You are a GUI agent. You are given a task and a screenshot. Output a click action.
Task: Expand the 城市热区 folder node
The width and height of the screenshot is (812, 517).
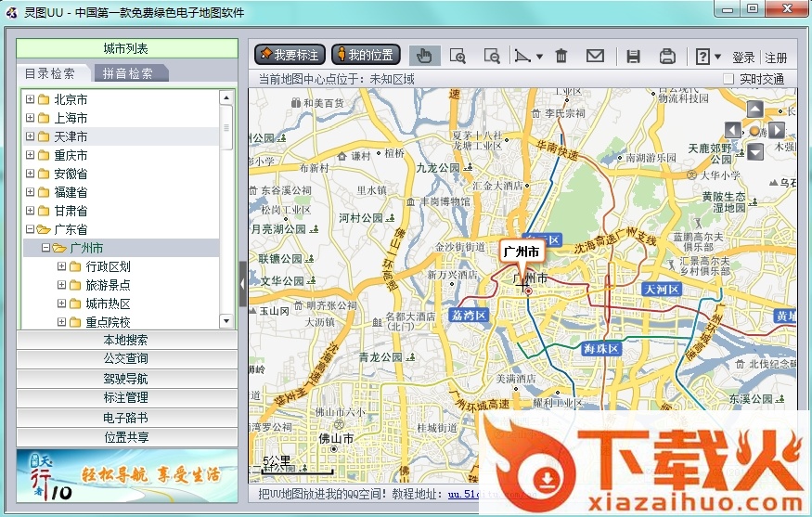[61, 304]
